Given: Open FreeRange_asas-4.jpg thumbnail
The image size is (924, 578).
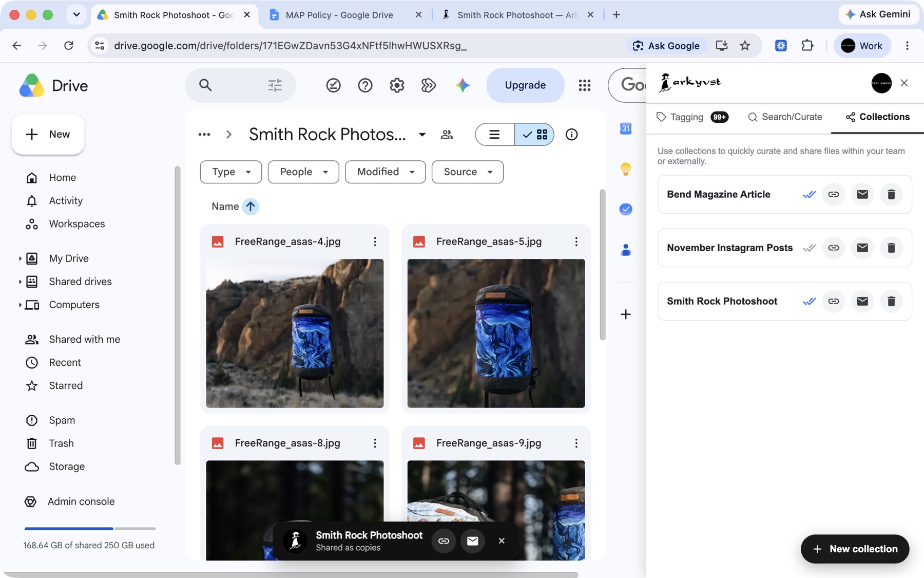Looking at the screenshot, I should (295, 333).
